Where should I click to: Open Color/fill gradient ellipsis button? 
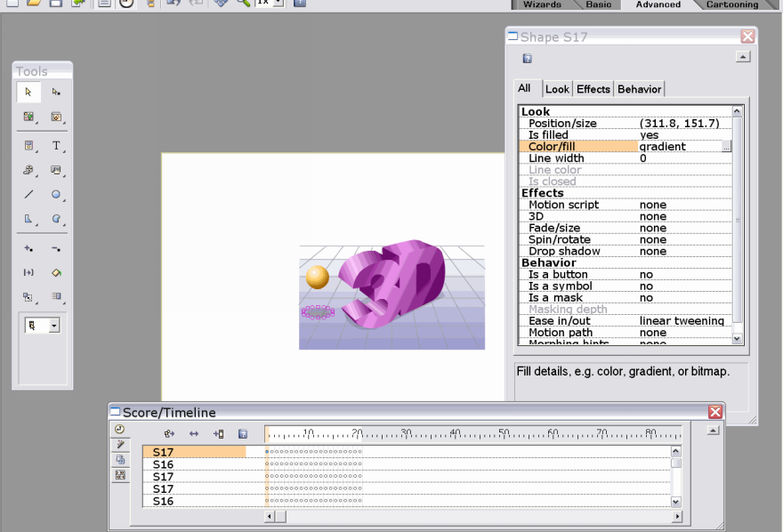click(726, 147)
